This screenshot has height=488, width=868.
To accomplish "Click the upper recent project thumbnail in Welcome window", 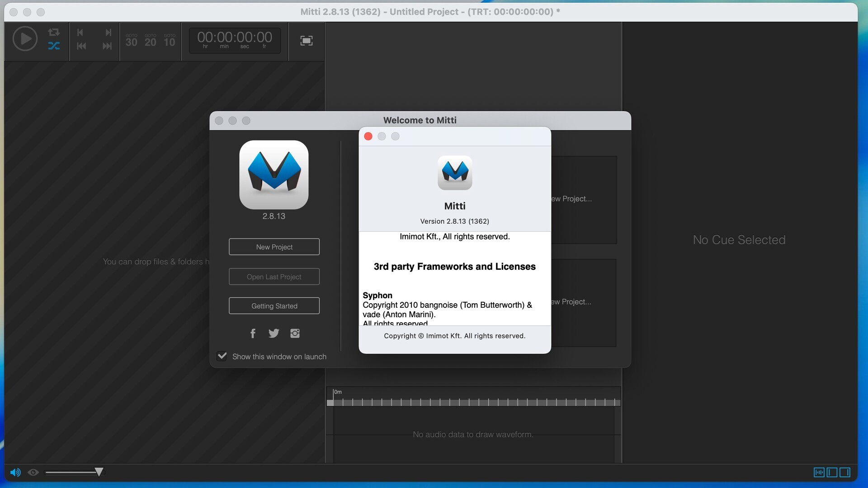I will pos(583,200).
